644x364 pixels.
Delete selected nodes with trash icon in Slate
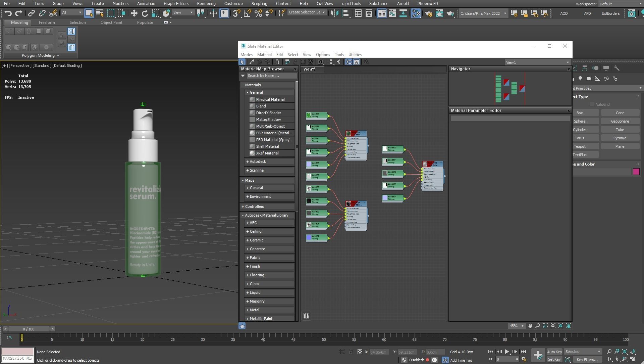[x=277, y=62]
